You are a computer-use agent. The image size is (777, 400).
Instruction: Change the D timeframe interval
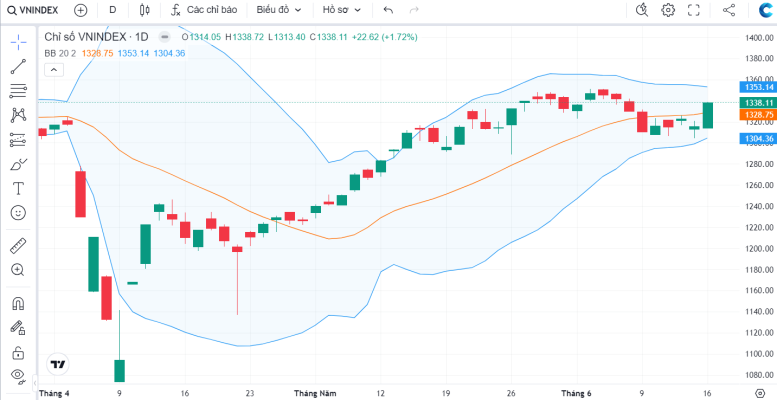(x=112, y=10)
